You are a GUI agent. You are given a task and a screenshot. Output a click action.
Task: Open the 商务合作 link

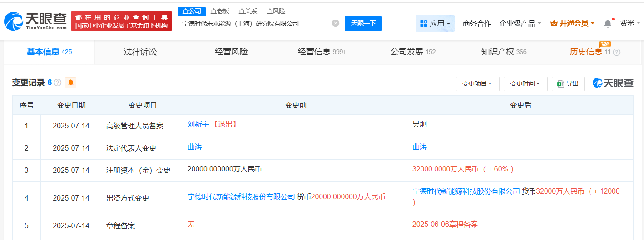(477, 23)
